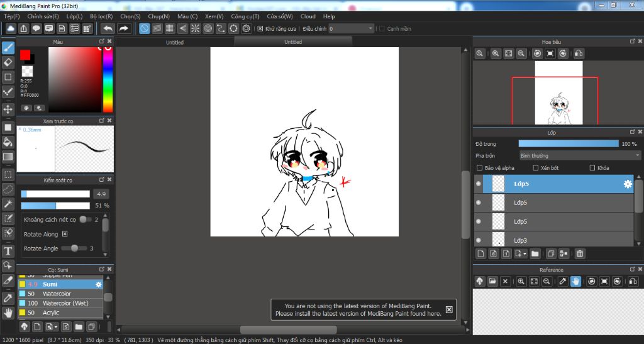The image size is (644, 344).
Task: Dismiss the update notification with its X
Action: click(x=449, y=309)
